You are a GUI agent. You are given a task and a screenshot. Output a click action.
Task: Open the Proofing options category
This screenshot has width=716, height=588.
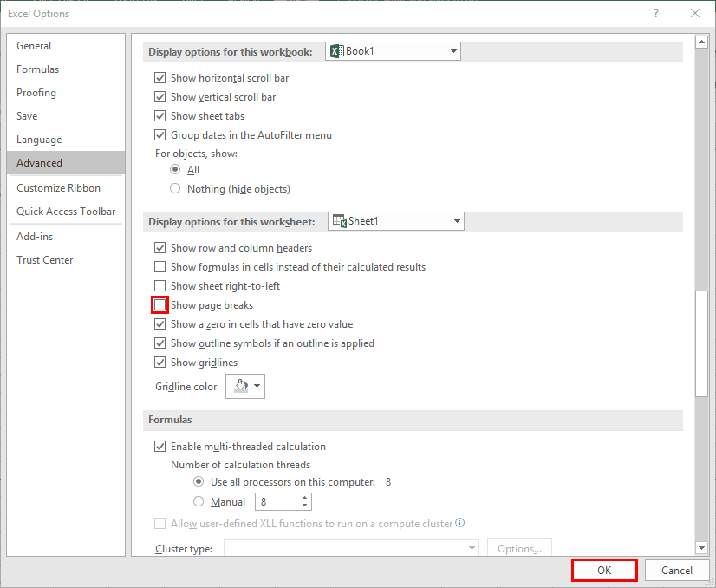coord(66,93)
